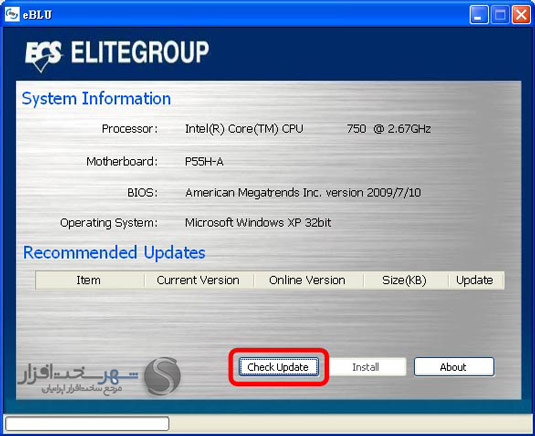Viewport: 535px width, 436px height.
Task: Click the Size(KB) column header
Action: 405,280
